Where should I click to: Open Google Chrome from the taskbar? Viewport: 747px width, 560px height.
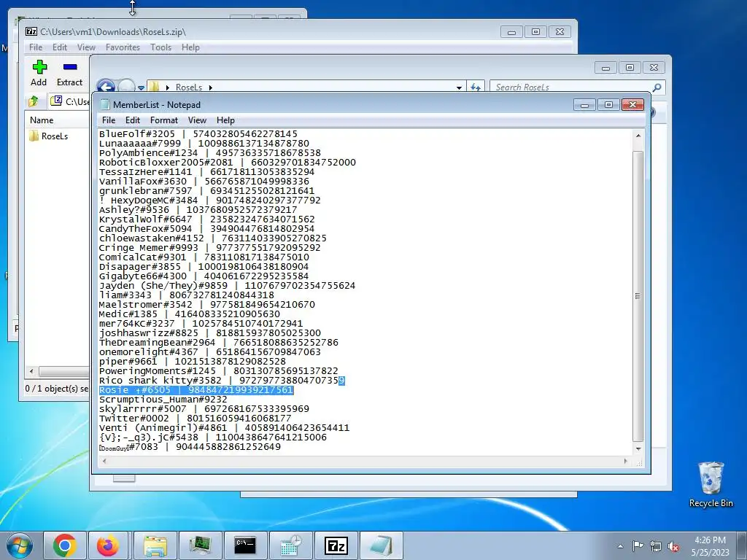pos(65,545)
